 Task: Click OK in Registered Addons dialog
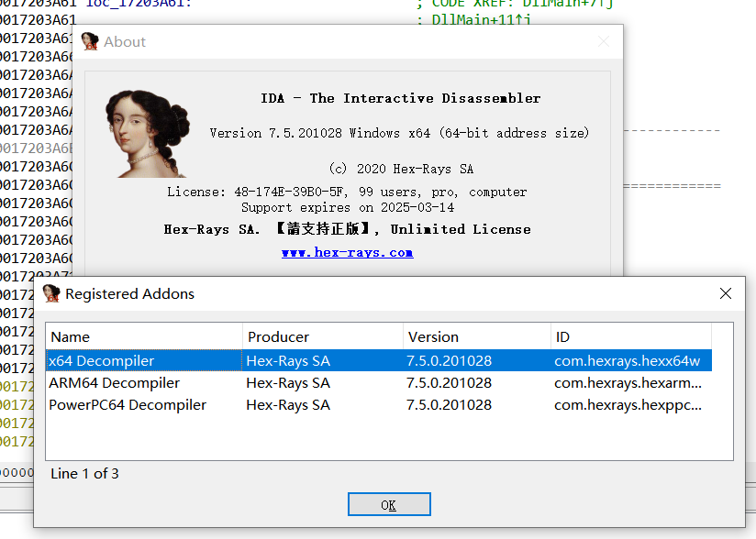389,504
